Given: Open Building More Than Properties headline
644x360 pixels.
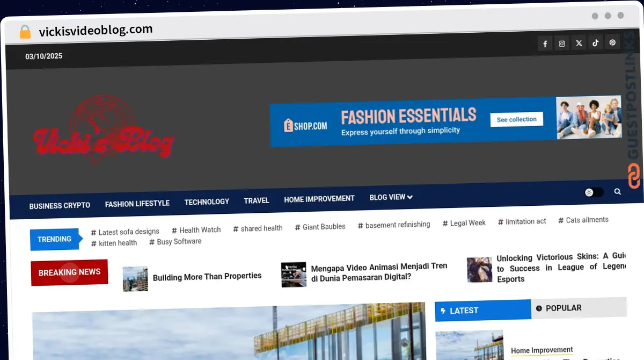Looking at the screenshot, I should coord(207,277).
